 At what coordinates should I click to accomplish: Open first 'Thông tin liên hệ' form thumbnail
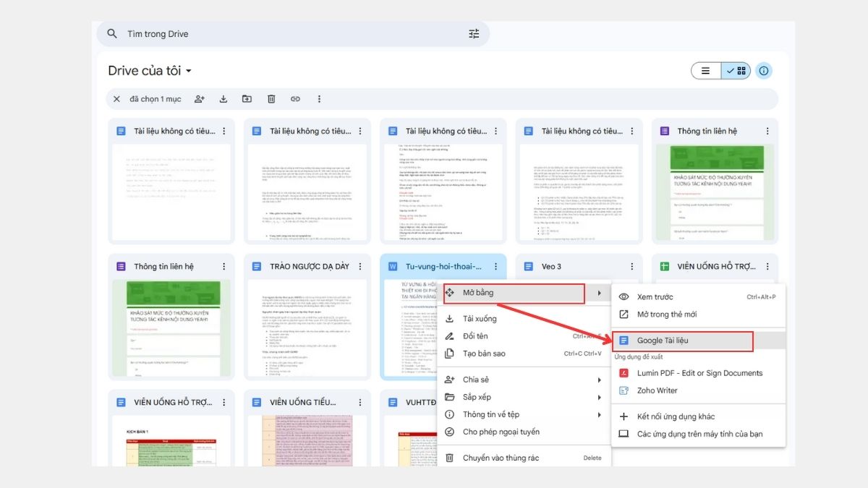[x=714, y=192]
